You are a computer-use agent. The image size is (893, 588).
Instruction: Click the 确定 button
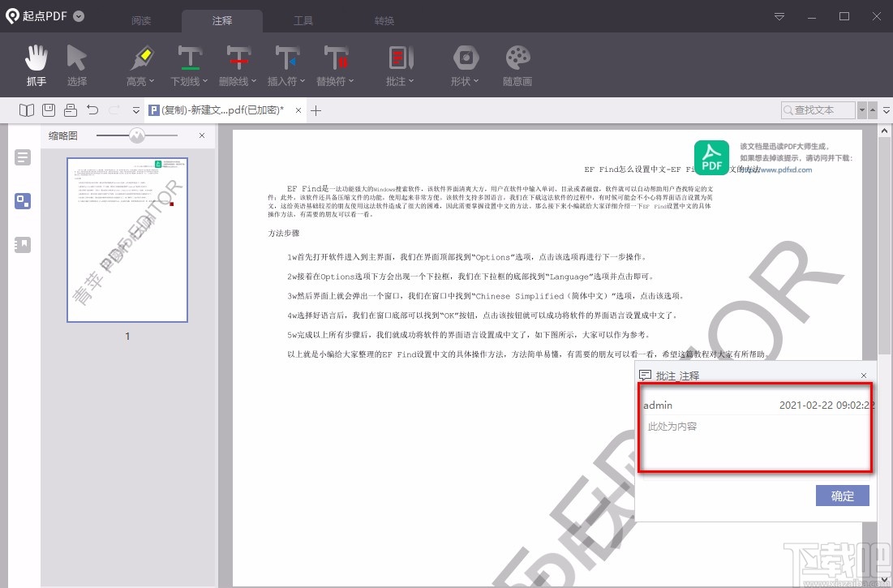pos(843,496)
